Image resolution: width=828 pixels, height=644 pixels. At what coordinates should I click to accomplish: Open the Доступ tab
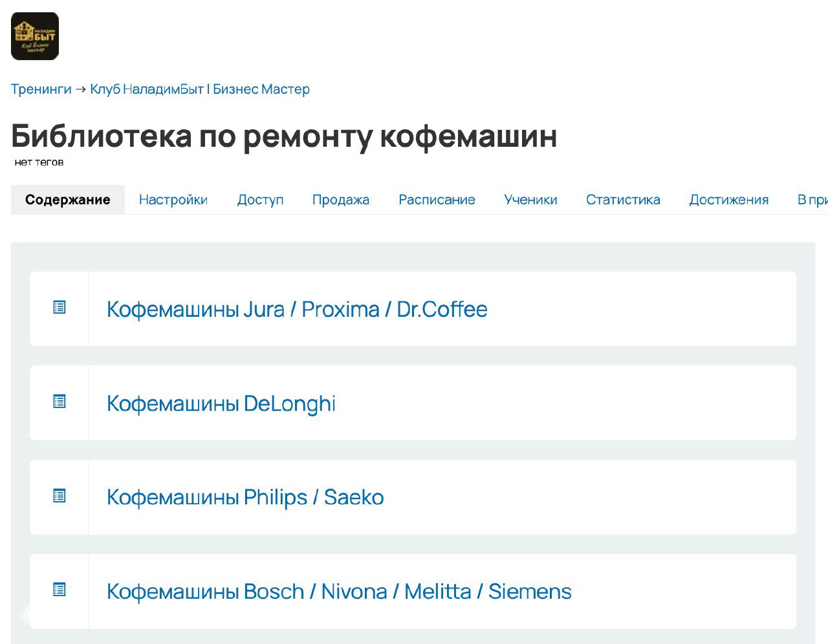tap(260, 200)
